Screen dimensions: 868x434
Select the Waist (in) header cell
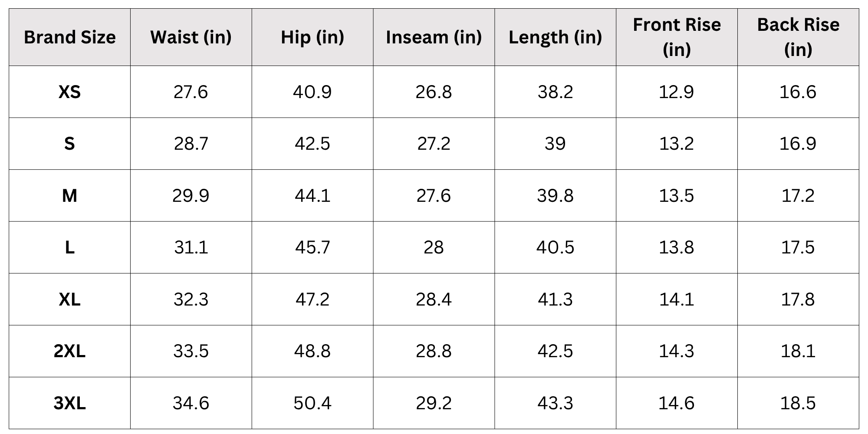(191, 37)
